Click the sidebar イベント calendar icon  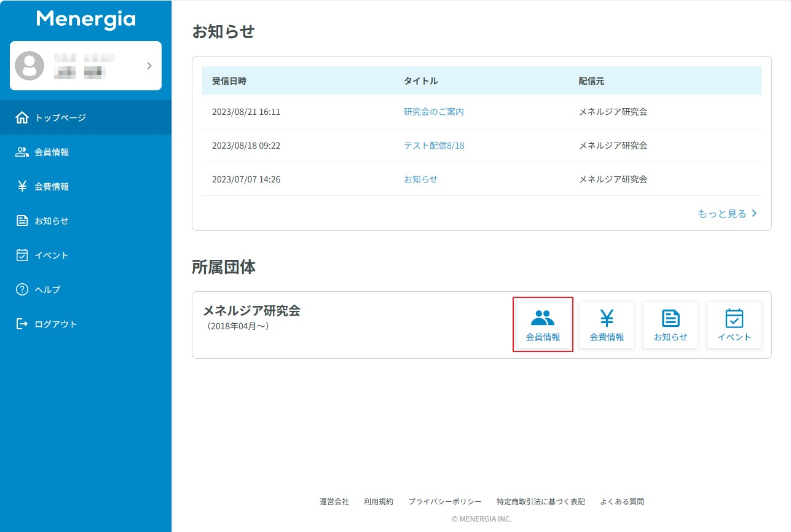tap(22, 255)
